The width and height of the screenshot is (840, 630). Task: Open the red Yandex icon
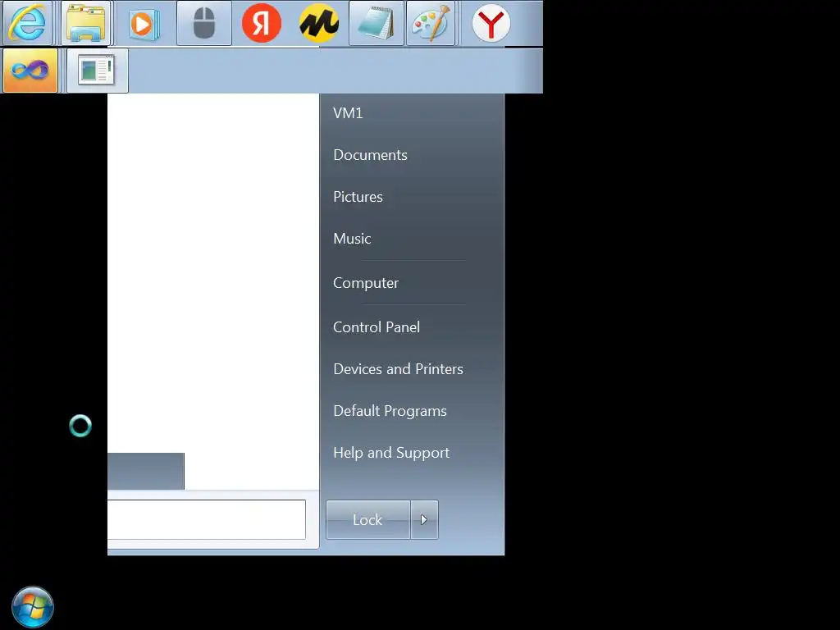click(x=262, y=23)
